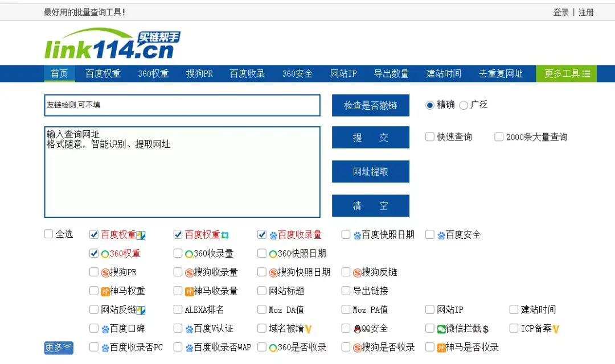This screenshot has height=364, width=615.
Task: Click the Sogou icon beside 搜狗PR
Action: (x=105, y=272)
